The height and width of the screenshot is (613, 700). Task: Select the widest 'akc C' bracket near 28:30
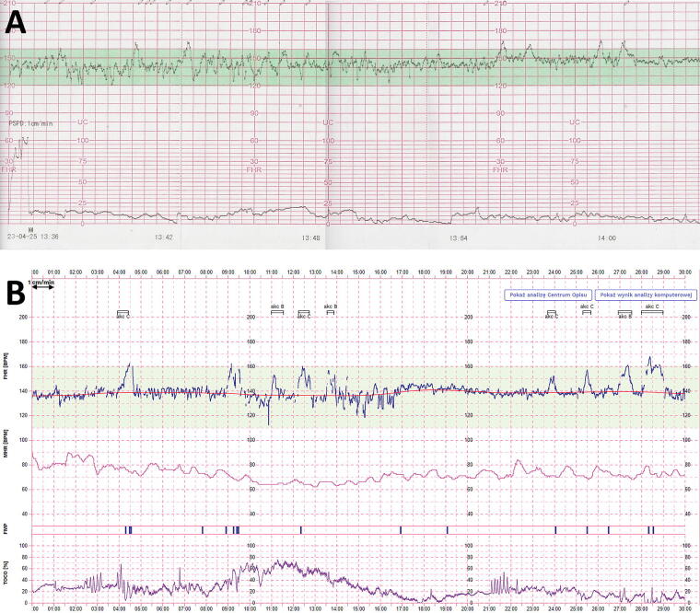(651, 310)
